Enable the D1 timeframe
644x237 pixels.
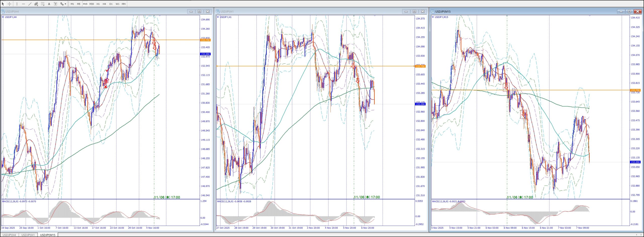111,4
